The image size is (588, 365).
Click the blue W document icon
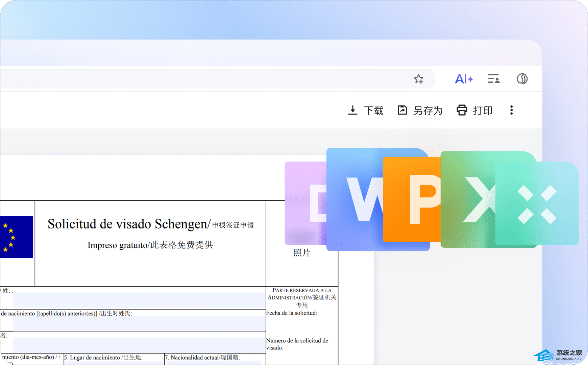[x=355, y=199]
